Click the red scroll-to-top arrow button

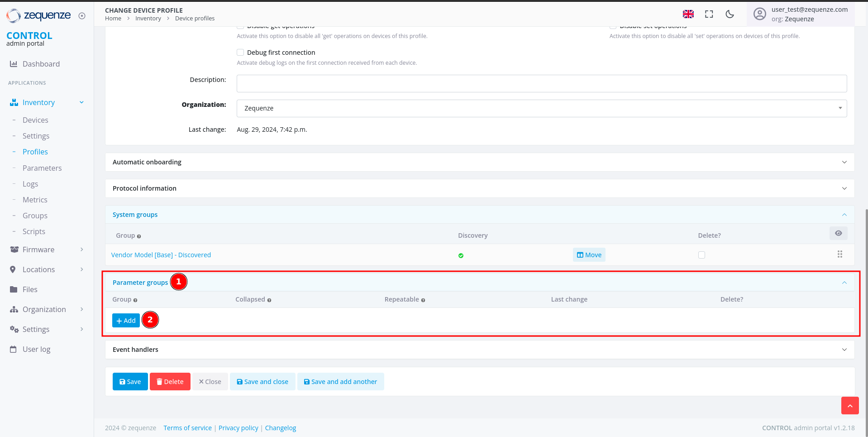click(849, 406)
